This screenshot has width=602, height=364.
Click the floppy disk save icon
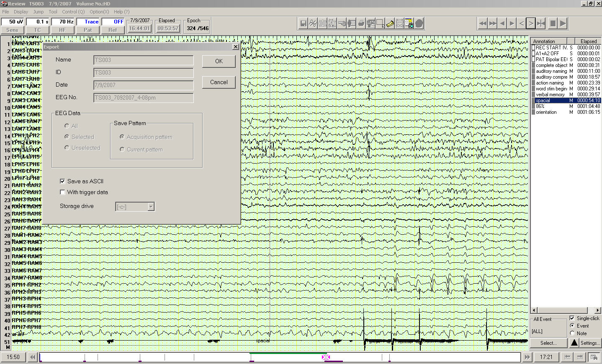point(304,24)
